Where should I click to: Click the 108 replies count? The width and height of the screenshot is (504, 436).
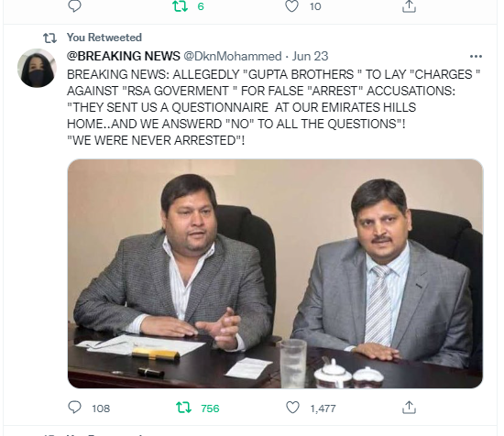101,409
